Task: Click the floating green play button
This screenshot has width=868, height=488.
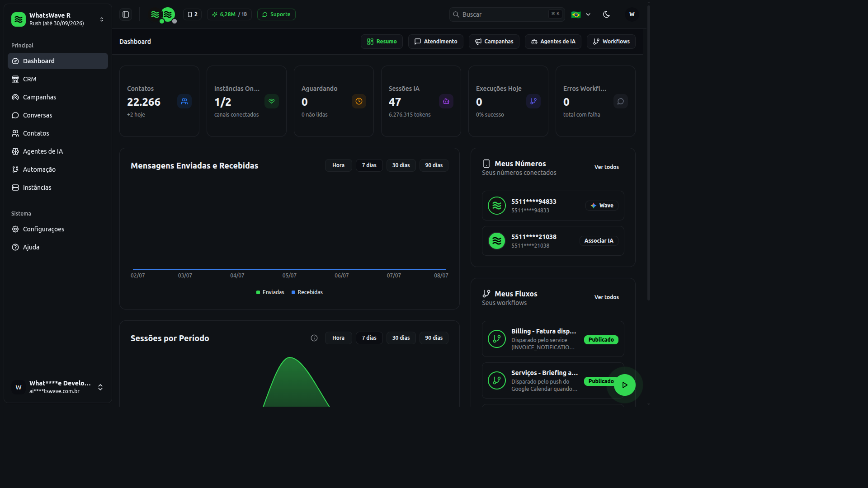Action: click(x=625, y=385)
